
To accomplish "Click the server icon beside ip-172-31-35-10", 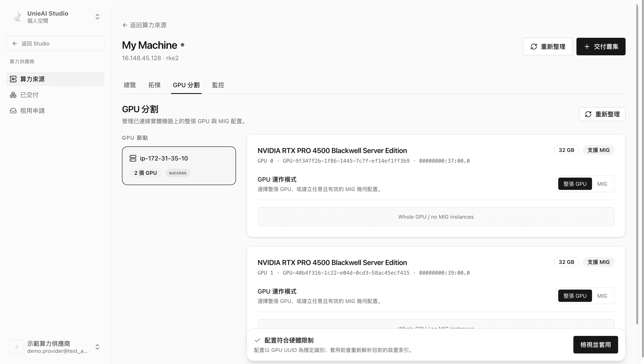I will pos(133,158).
